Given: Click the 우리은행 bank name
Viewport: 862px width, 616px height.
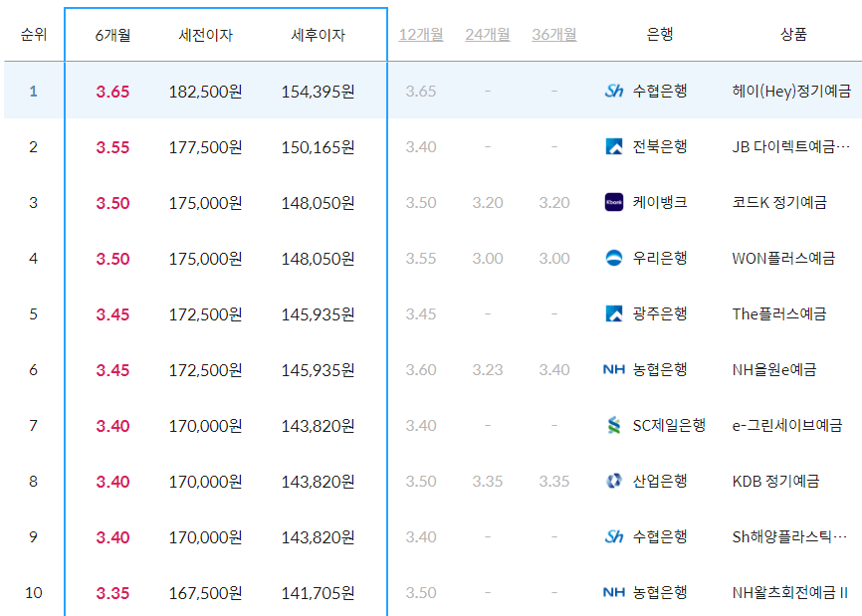Looking at the screenshot, I should pyautogui.click(x=660, y=258).
